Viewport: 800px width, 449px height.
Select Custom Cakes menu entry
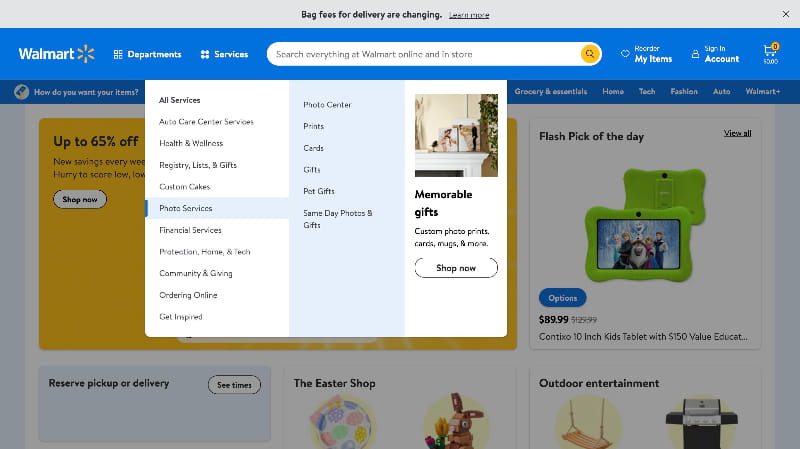(x=185, y=187)
